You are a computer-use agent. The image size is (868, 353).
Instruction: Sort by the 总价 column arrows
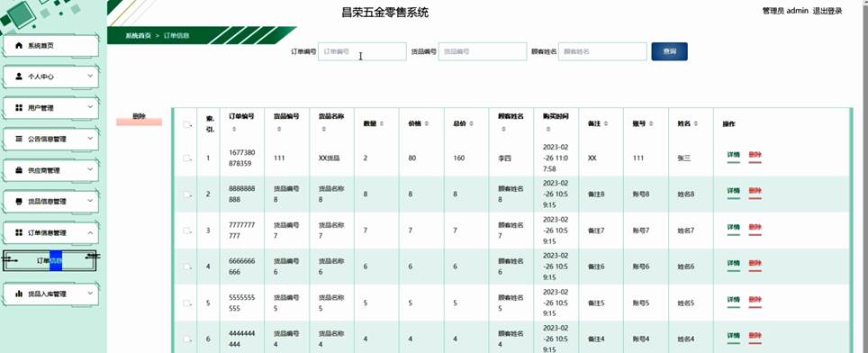[471, 124]
